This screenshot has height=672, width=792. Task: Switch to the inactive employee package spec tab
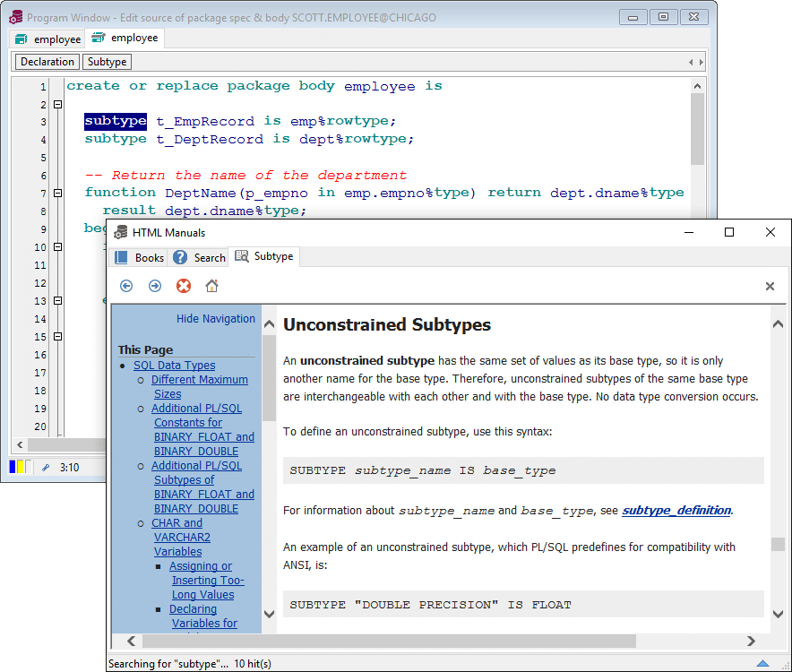48,39
